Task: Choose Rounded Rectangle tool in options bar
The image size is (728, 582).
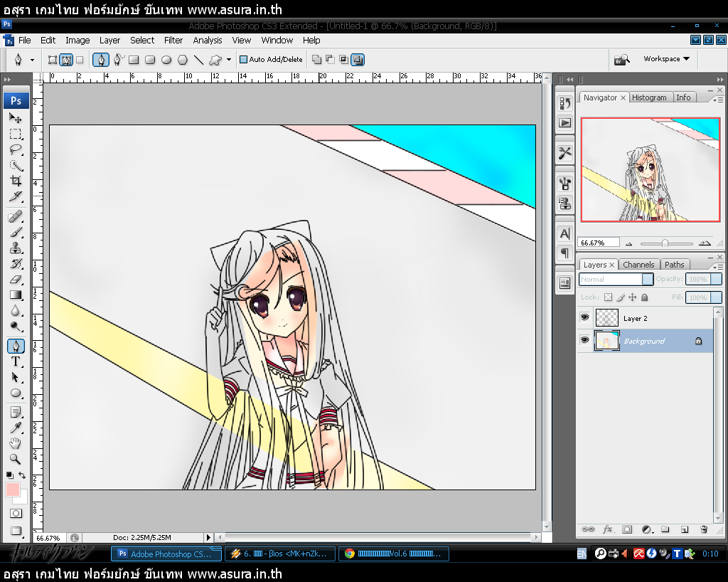Action: point(150,60)
